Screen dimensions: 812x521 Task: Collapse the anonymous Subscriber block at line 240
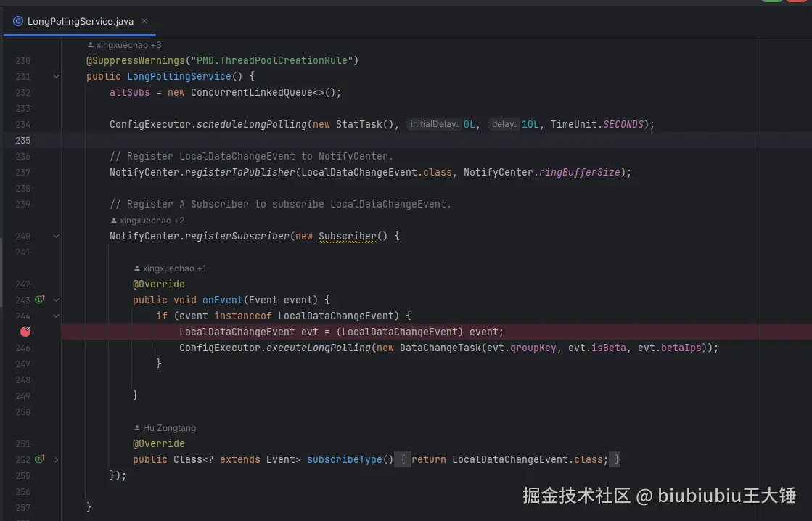click(x=57, y=236)
